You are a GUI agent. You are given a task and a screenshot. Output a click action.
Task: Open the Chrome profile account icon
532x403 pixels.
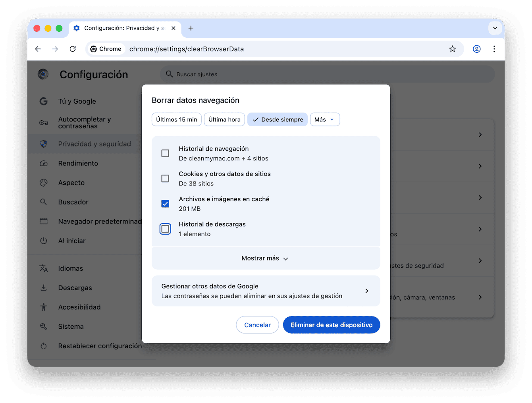point(476,49)
